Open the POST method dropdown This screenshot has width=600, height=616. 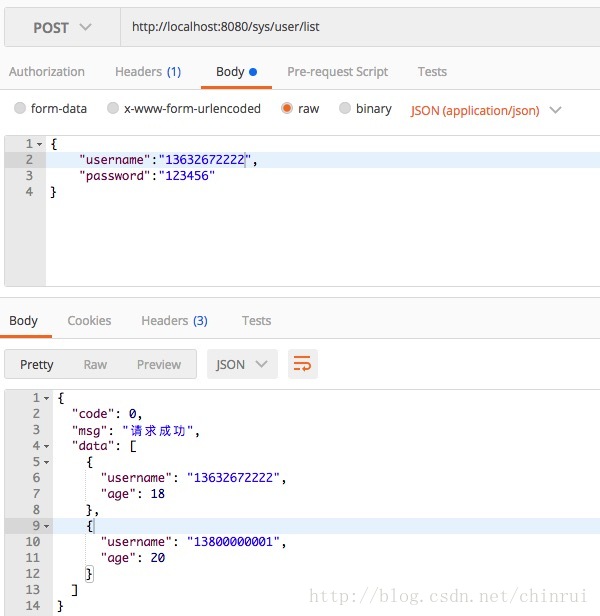point(62,28)
